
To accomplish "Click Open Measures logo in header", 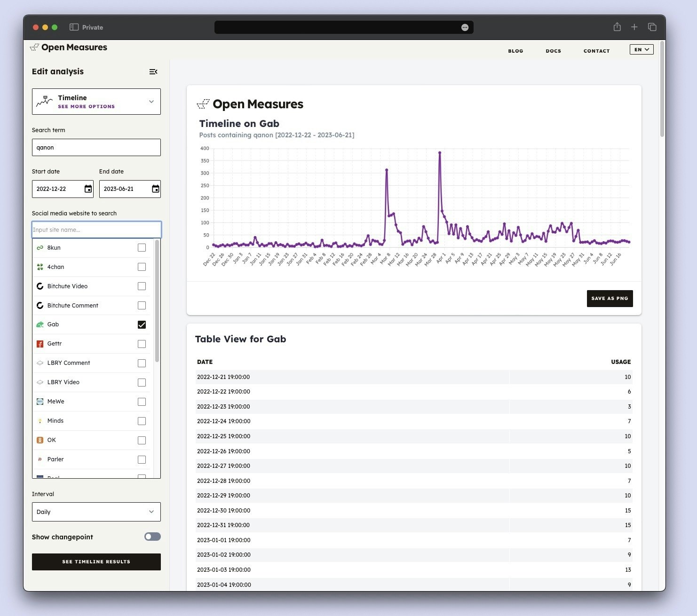I will tap(69, 47).
